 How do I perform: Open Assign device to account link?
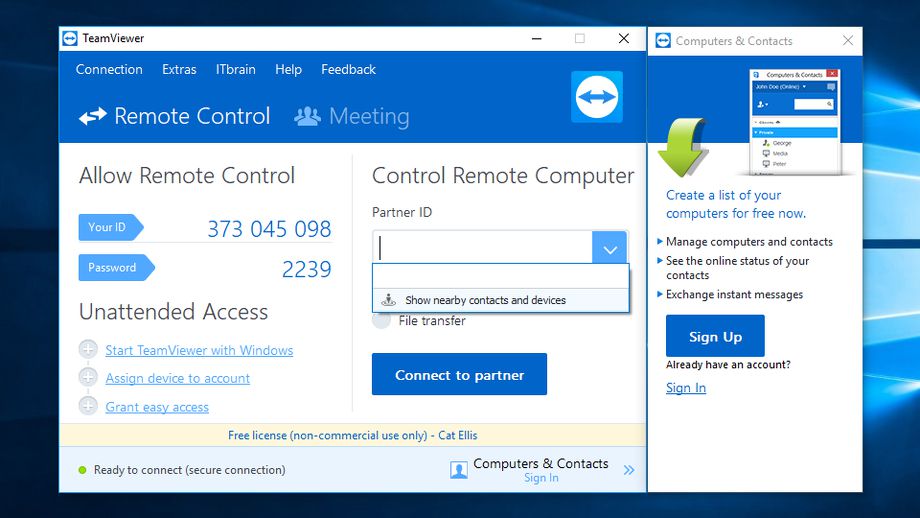178,378
